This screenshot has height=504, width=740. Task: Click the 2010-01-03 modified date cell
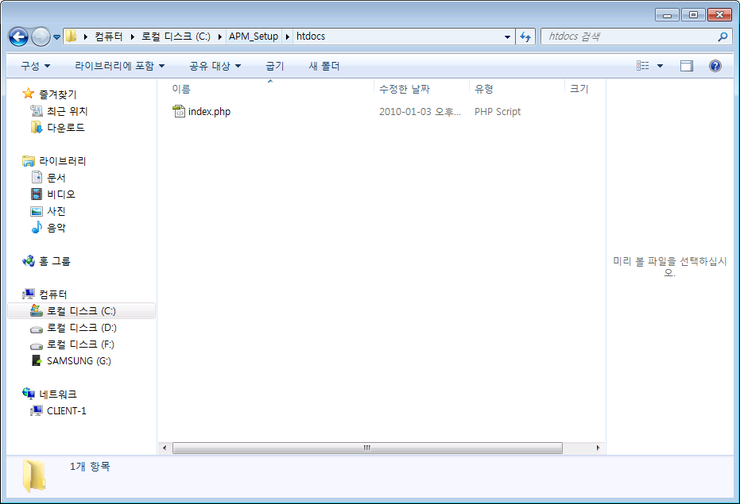pyautogui.click(x=420, y=112)
